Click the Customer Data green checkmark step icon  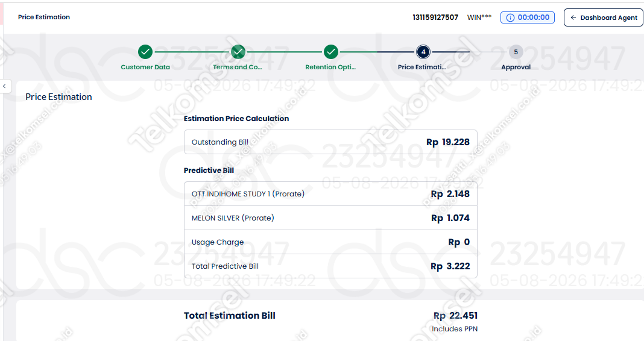pyautogui.click(x=145, y=52)
